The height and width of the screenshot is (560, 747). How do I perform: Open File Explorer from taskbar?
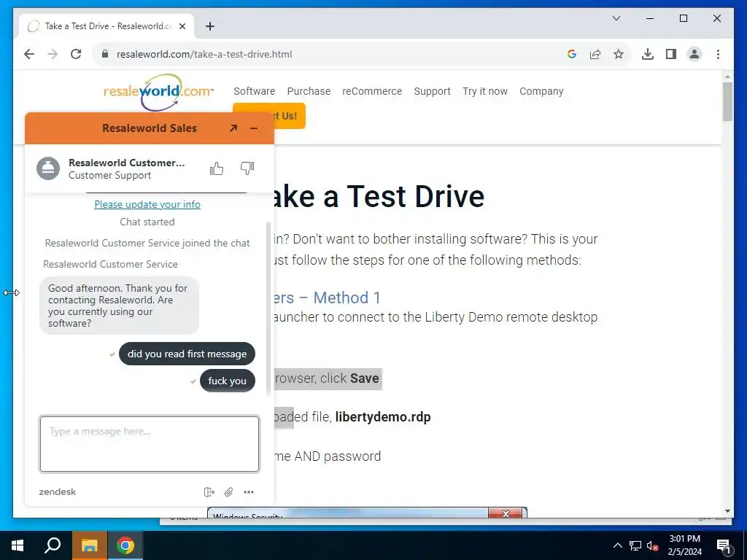click(x=89, y=545)
